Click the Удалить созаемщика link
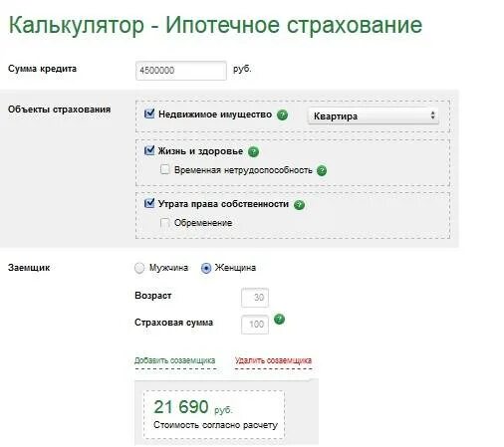The image size is (504, 447). coord(273,360)
